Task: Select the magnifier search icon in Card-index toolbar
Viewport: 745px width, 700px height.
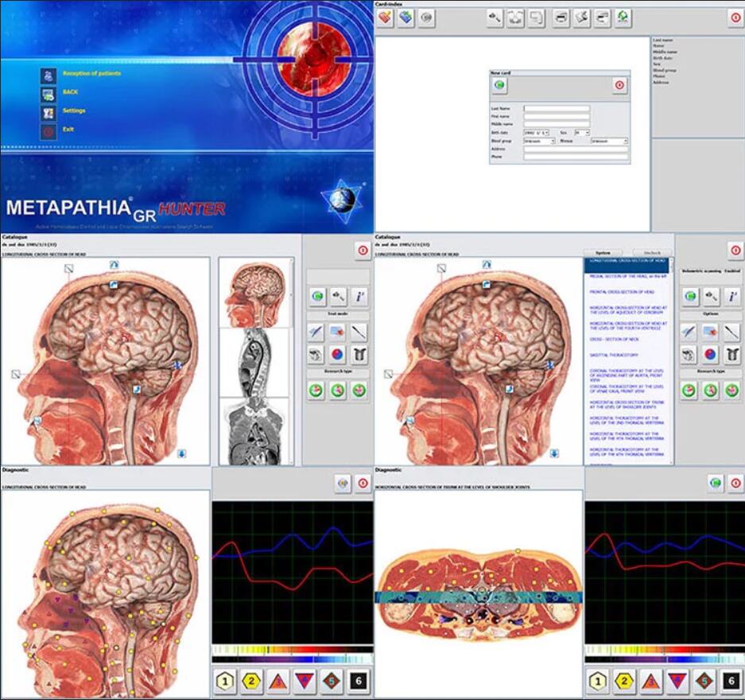Action: [495, 17]
